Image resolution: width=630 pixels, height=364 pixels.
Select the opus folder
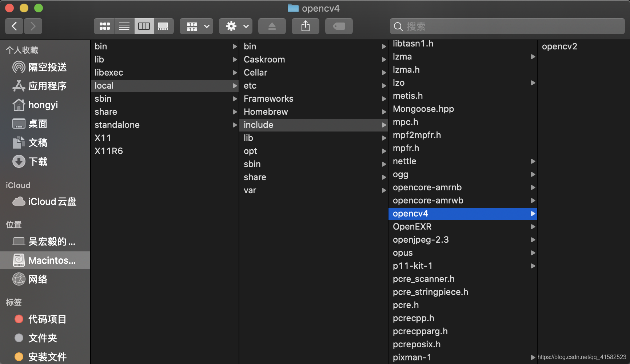(463, 253)
